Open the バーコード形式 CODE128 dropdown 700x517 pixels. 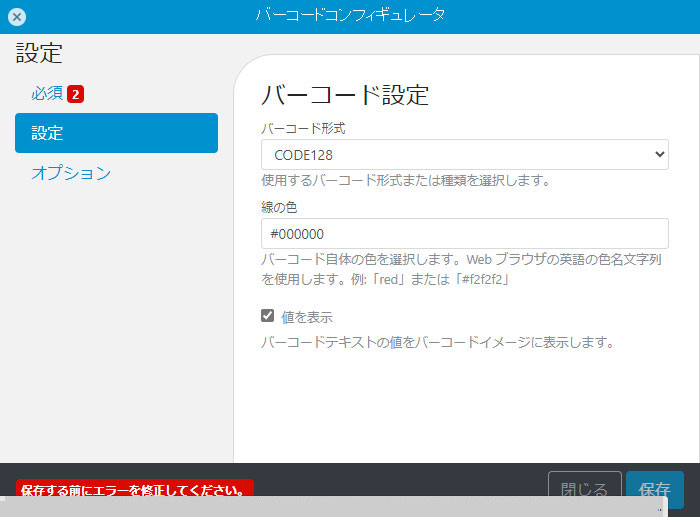(465, 154)
